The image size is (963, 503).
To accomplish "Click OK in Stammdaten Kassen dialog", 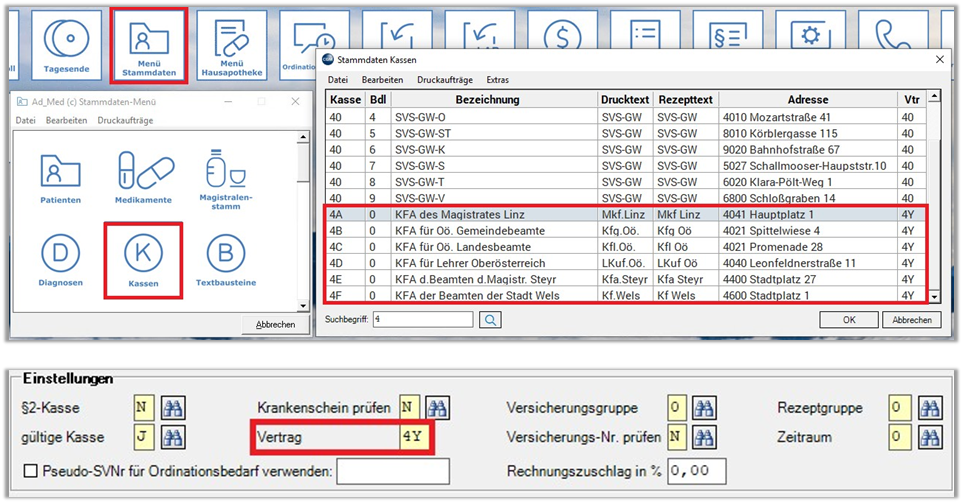I will (x=848, y=320).
